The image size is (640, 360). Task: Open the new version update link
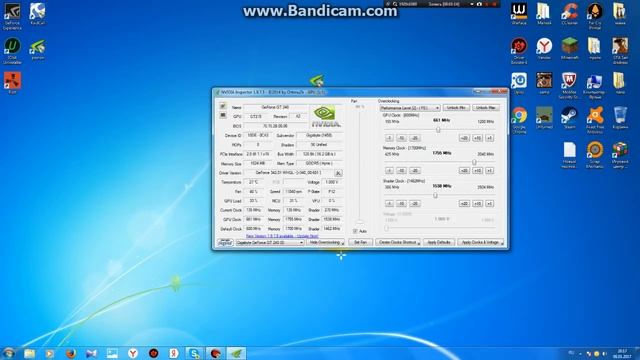tap(282, 236)
